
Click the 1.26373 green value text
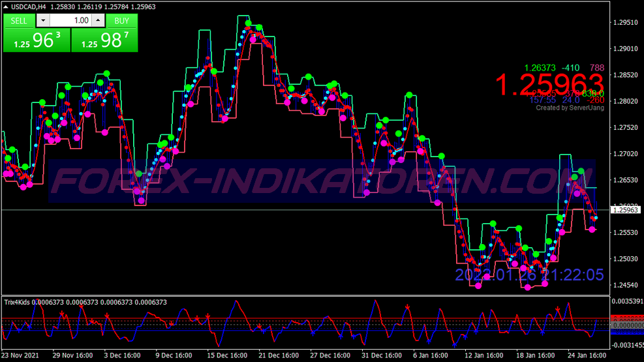[540, 68]
